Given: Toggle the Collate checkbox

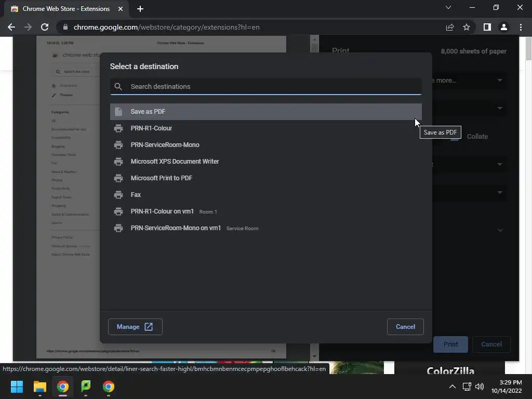Looking at the screenshot, I should (x=455, y=137).
